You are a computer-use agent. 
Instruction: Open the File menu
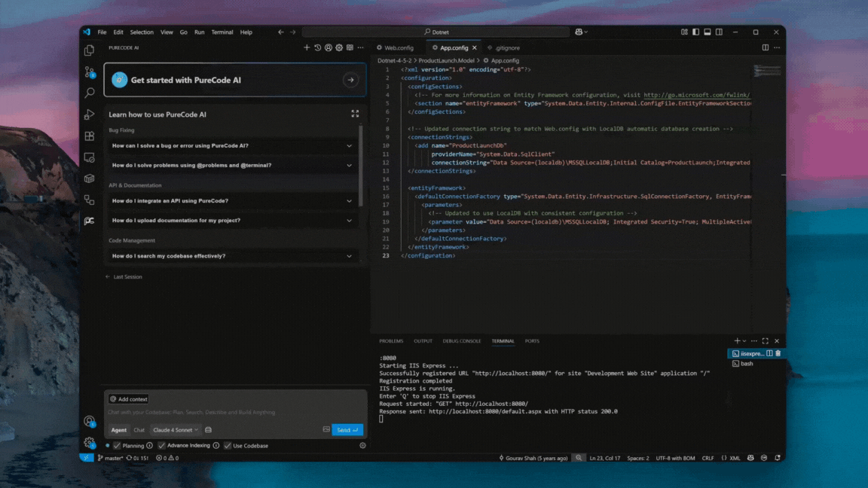[x=102, y=32]
